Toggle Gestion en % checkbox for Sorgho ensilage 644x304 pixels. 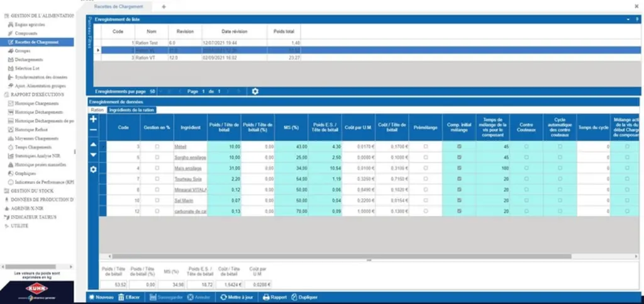tap(157, 157)
